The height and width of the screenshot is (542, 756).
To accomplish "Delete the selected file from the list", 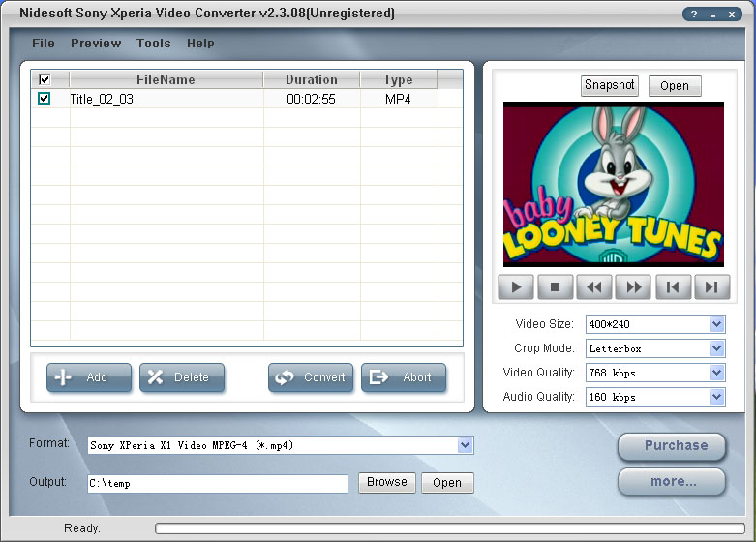I will pyautogui.click(x=182, y=377).
